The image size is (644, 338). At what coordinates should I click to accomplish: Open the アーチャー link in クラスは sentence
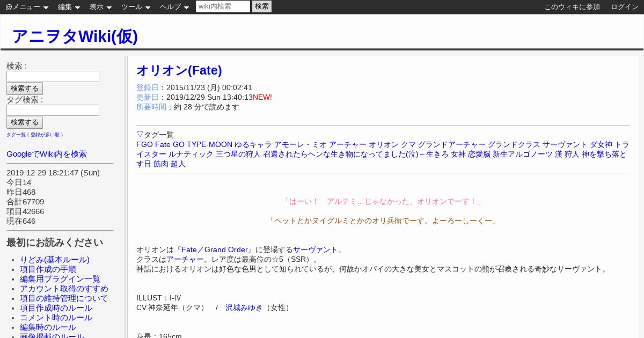click(185, 259)
